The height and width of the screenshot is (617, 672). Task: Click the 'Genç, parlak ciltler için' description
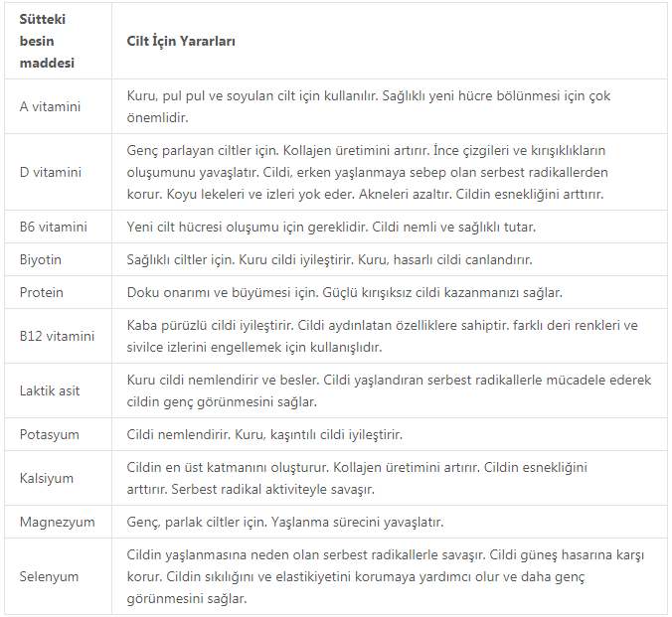tap(285, 522)
